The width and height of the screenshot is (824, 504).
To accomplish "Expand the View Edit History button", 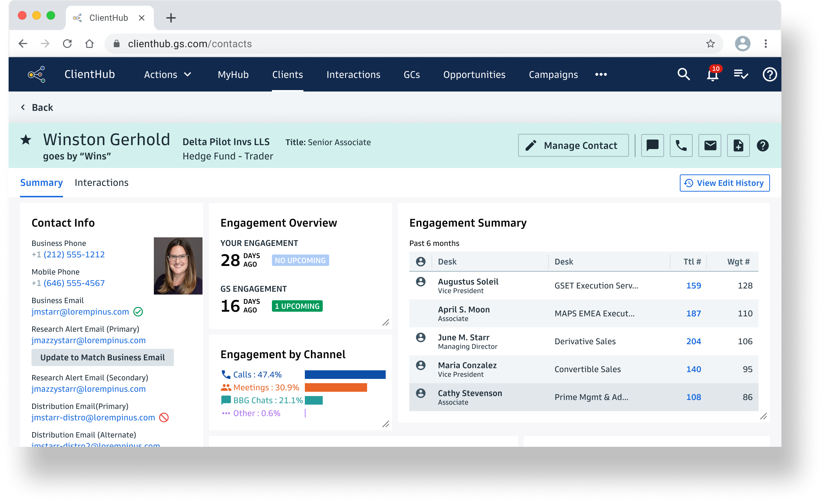I will 725,183.
